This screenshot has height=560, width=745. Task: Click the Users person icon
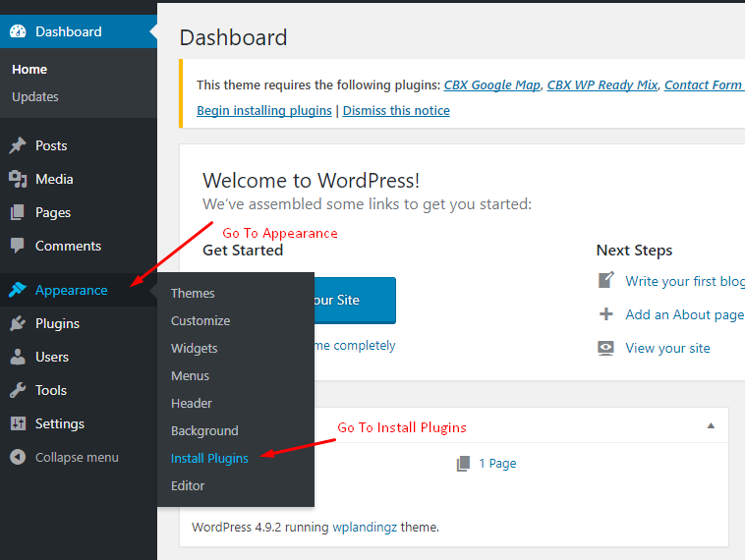tap(18, 357)
